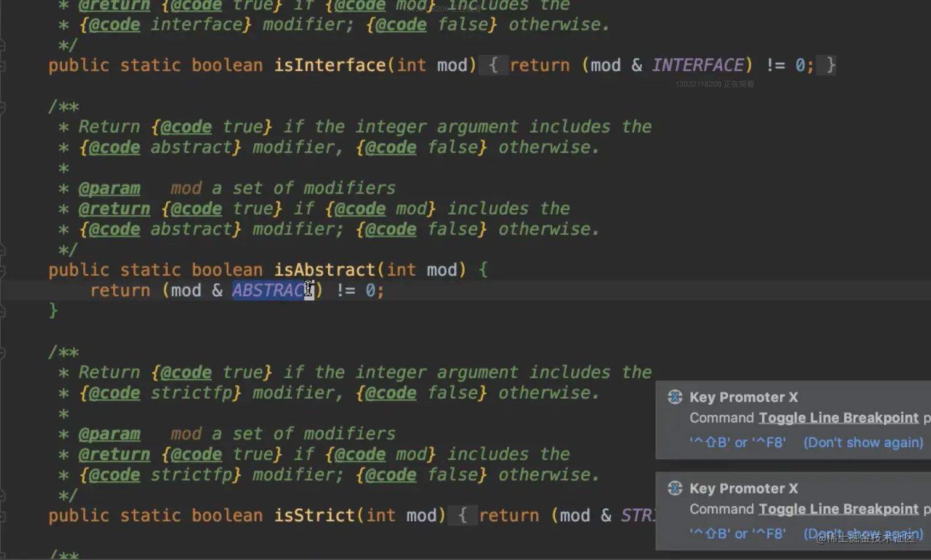Viewport: 931px width, 560px height.
Task: Click the 'public' keyword in the isStrict declaration
Action: pyautogui.click(x=79, y=516)
